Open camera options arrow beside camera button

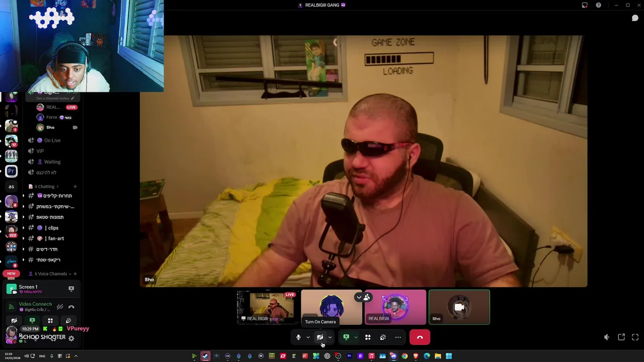pyautogui.click(x=330, y=337)
